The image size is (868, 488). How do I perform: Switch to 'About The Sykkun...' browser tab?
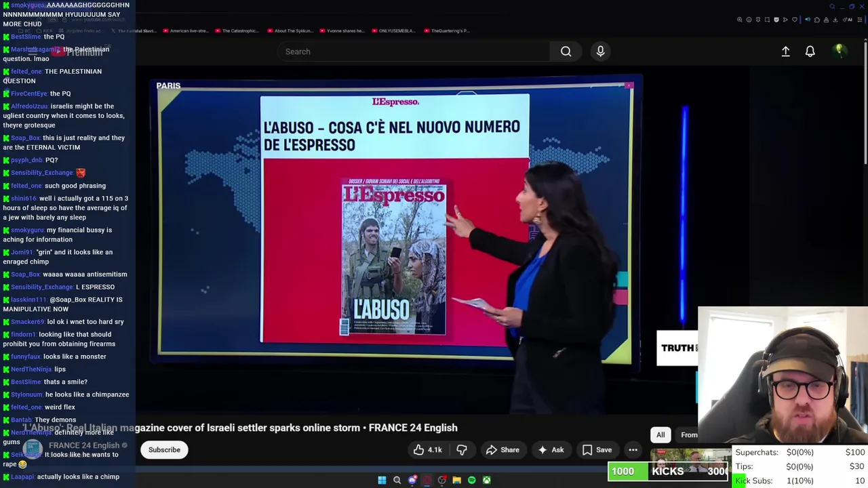click(290, 30)
